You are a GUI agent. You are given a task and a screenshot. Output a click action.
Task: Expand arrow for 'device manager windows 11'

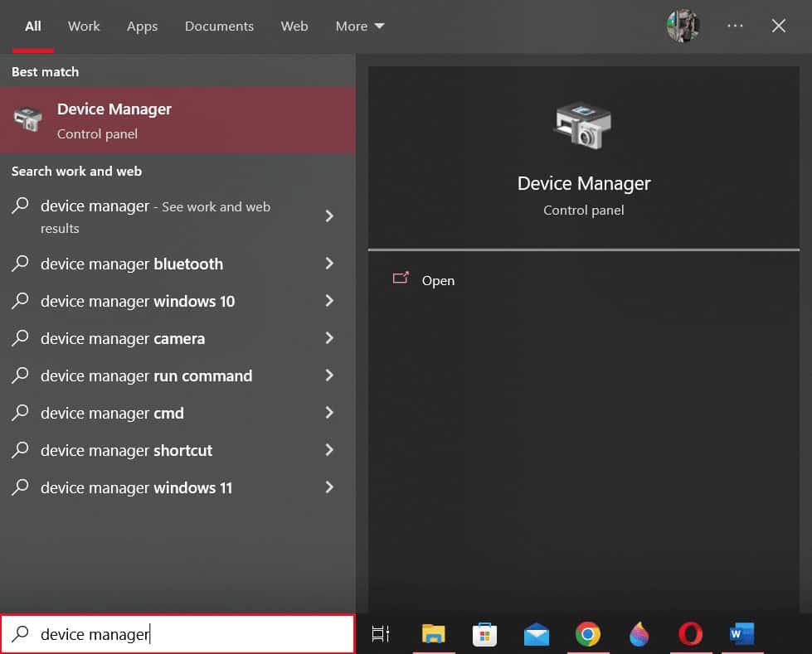coord(329,487)
